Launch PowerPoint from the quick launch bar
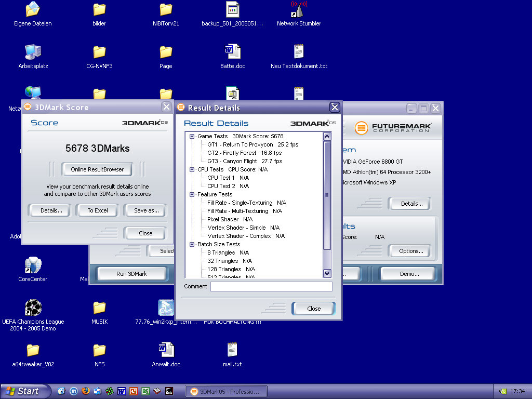Viewport: 532px width, 399px height. (134, 391)
